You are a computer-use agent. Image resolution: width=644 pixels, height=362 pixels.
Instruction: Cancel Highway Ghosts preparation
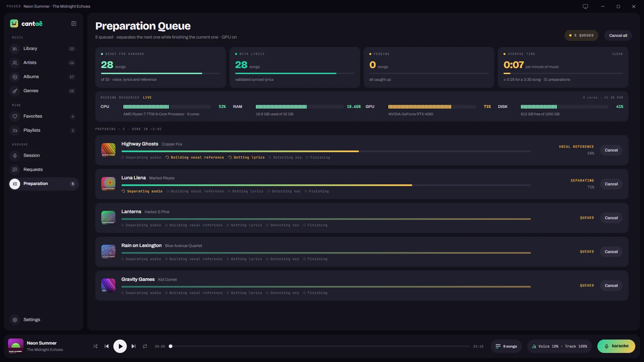pyautogui.click(x=611, y=150)
